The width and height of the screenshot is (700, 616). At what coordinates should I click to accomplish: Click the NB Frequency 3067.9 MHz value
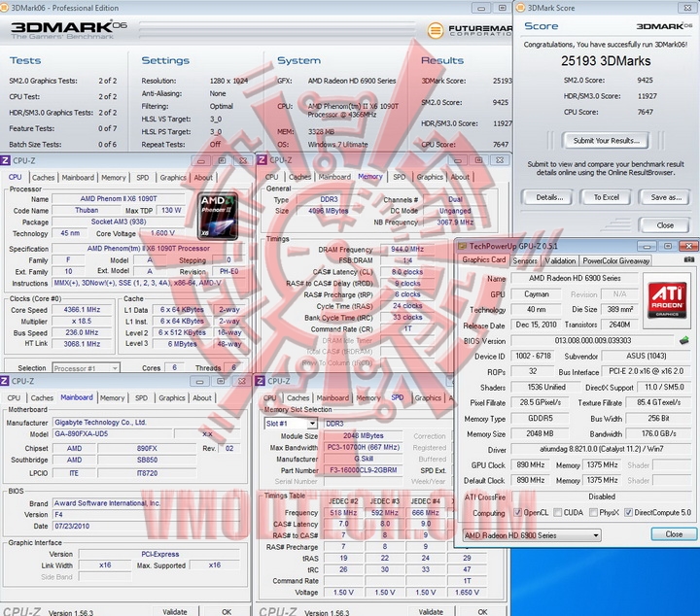point(455,222)
